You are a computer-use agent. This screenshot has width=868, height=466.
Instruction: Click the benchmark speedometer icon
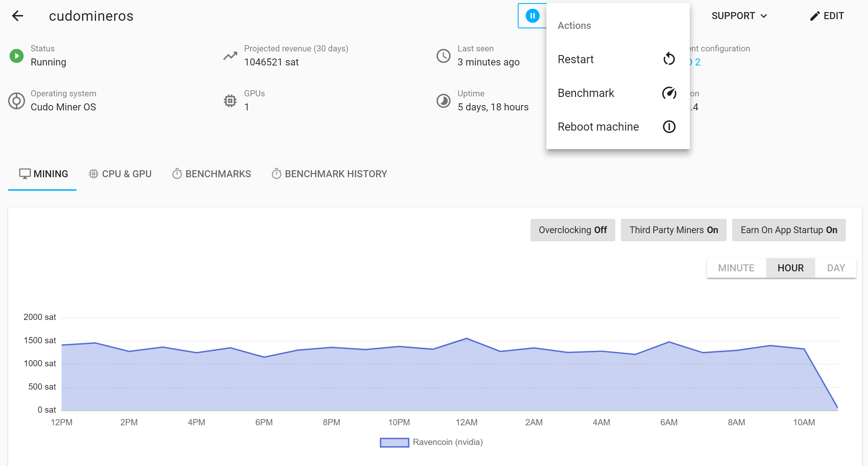click(x=669, y=93)
